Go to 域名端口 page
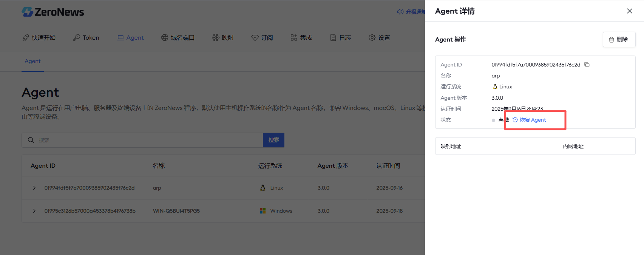 [178, 38]
